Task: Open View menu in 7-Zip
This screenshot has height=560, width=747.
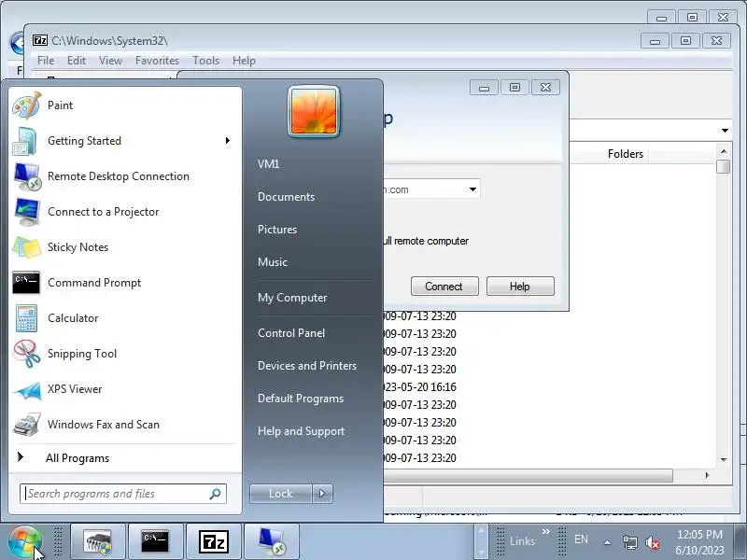Action: point(110,61)
